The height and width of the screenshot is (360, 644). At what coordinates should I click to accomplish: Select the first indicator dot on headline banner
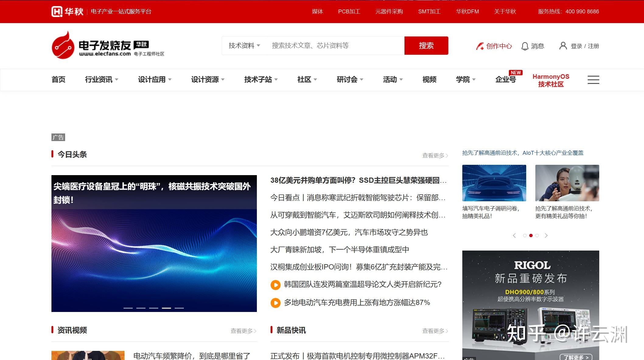pos(128,308)
